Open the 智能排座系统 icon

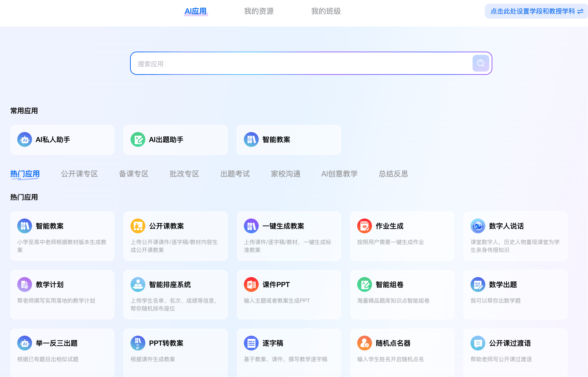138,284
